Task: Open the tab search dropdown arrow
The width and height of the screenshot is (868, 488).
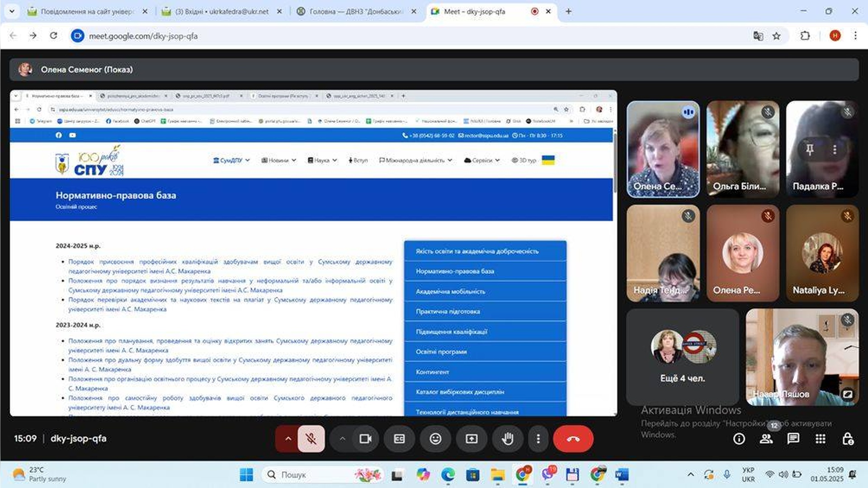Action: 12,11
